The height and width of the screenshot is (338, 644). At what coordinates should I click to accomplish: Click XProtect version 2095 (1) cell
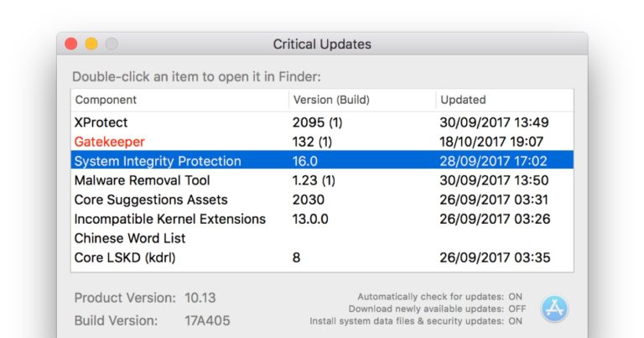317,122
